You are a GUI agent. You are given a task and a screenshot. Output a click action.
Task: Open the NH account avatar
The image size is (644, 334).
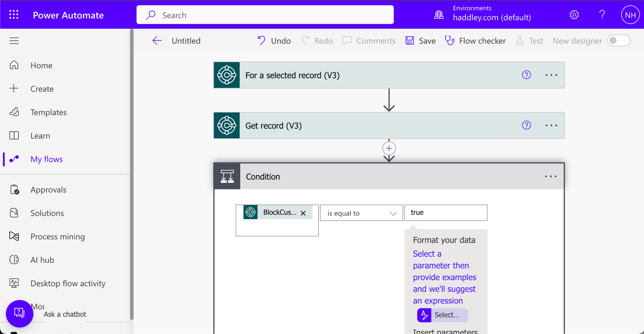[630, 15]
